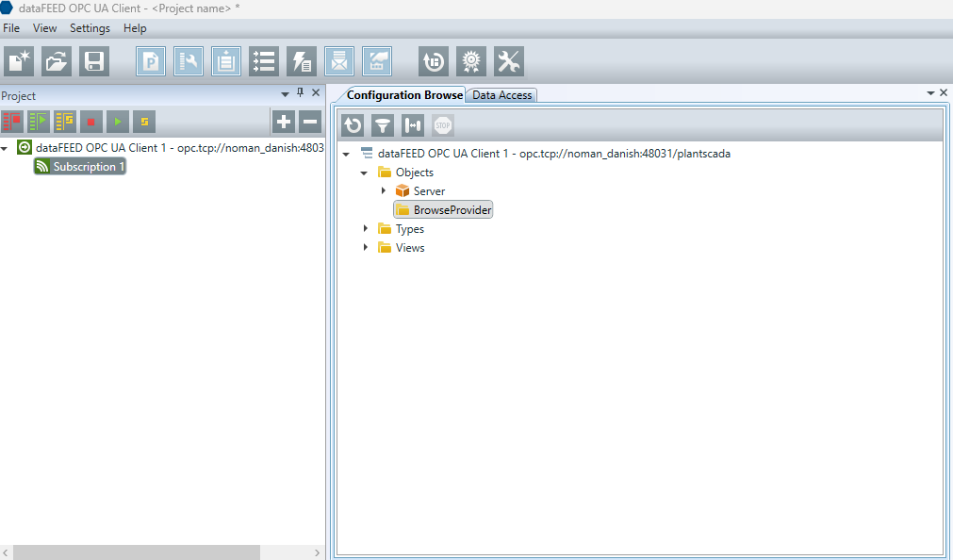The width and height of the screenshot is (953, 560).
Task: Select Subscription 1 in the Project tree
Action: pos(89,167)
